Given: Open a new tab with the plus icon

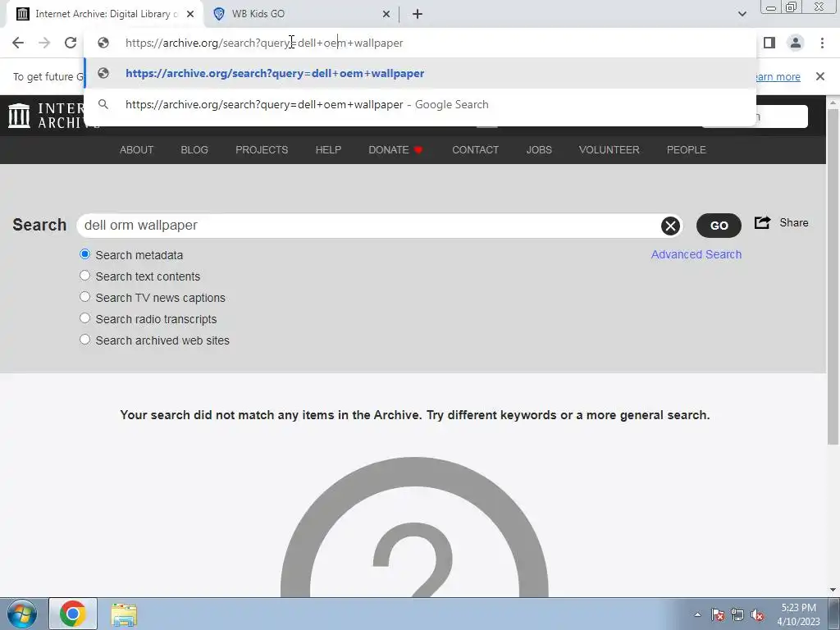Looking at the screenshot, I should coord(418,14).
